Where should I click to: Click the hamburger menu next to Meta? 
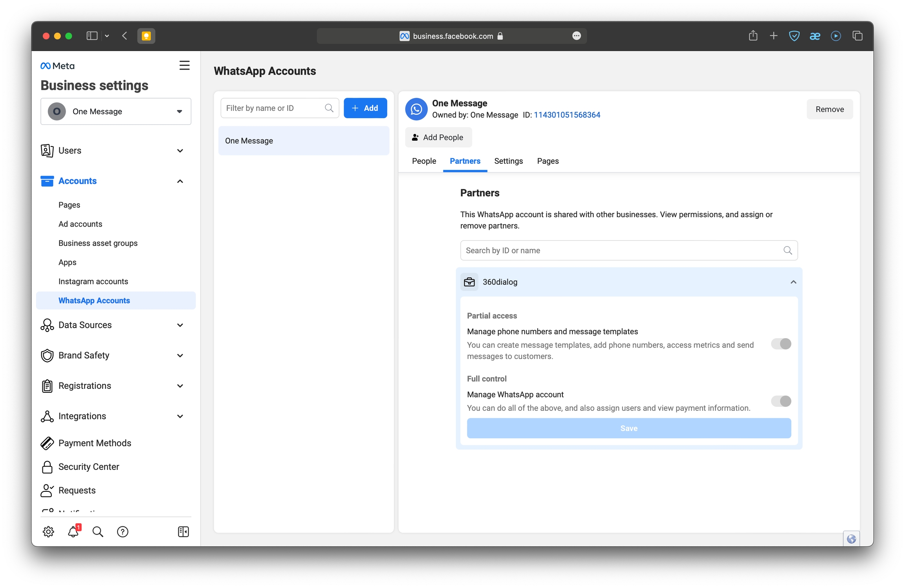(x=184, y=65)
